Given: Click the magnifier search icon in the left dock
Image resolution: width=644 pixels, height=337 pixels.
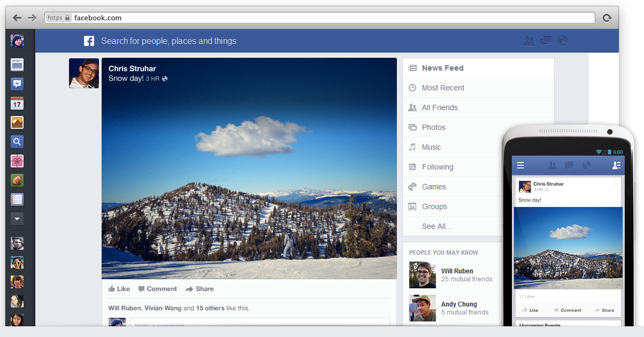Looking at the screenshot, I should (x=17, y=142).
